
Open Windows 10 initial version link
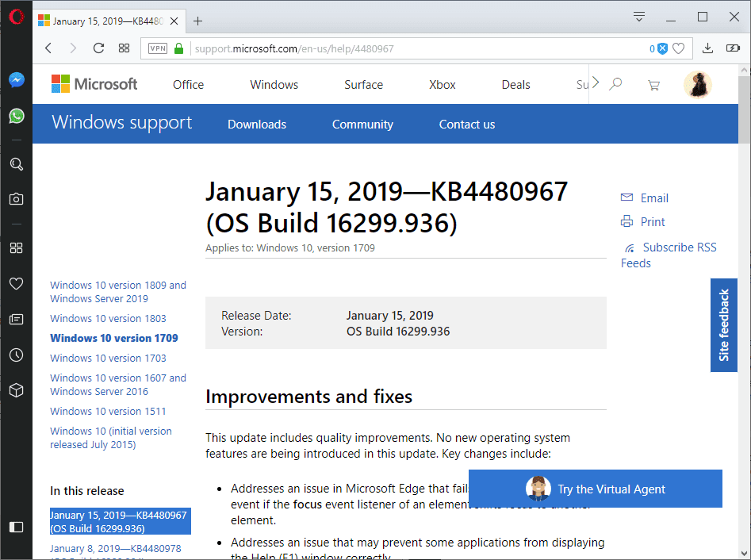point(111,438)
